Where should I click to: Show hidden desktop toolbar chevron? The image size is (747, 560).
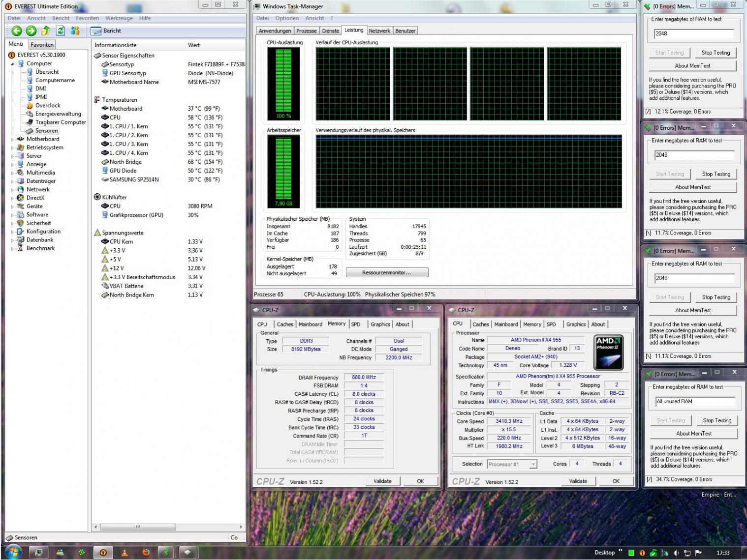620,551
